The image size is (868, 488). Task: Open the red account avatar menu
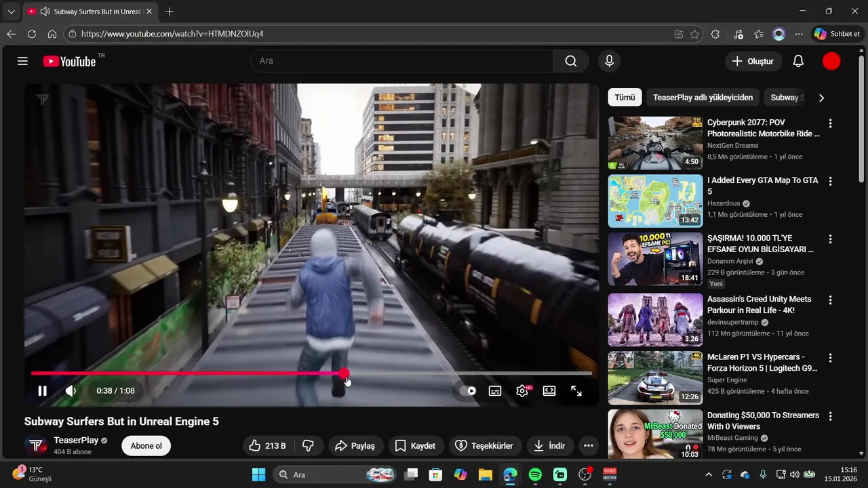pyautogui.click(x=831, y=61)
